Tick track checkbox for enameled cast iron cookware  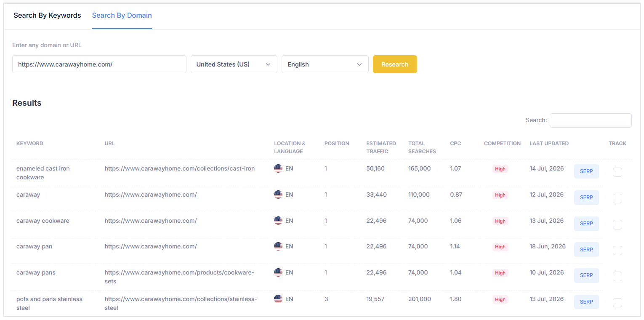(617, 172)
